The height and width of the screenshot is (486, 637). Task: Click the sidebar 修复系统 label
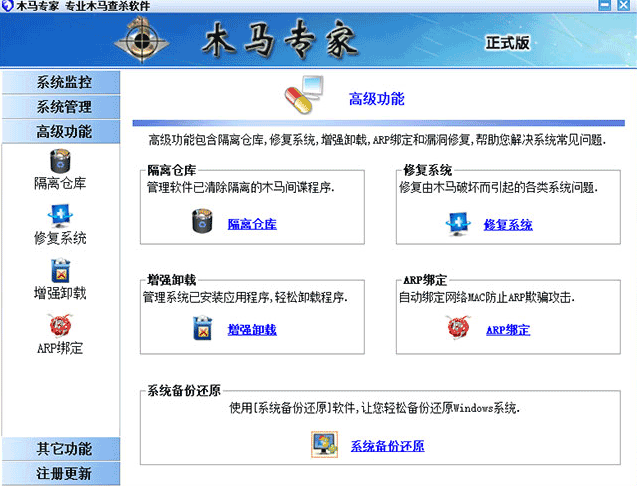pos(60,238)
